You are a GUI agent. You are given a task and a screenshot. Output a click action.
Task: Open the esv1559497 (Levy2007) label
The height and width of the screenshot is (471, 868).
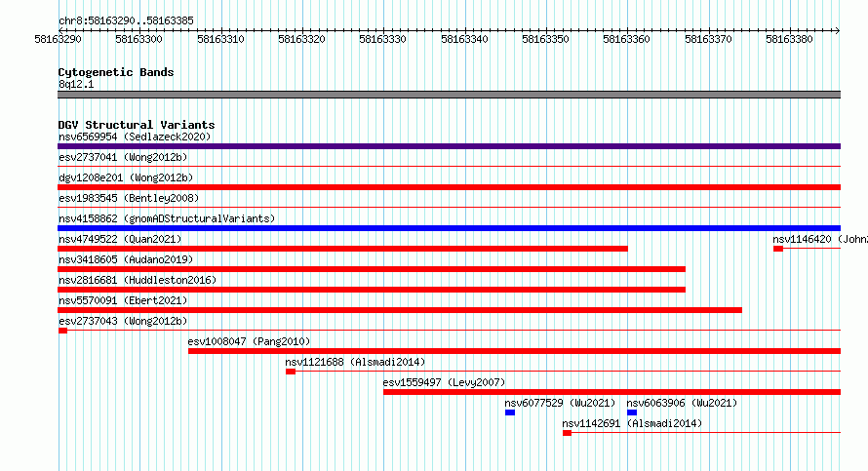444,382
